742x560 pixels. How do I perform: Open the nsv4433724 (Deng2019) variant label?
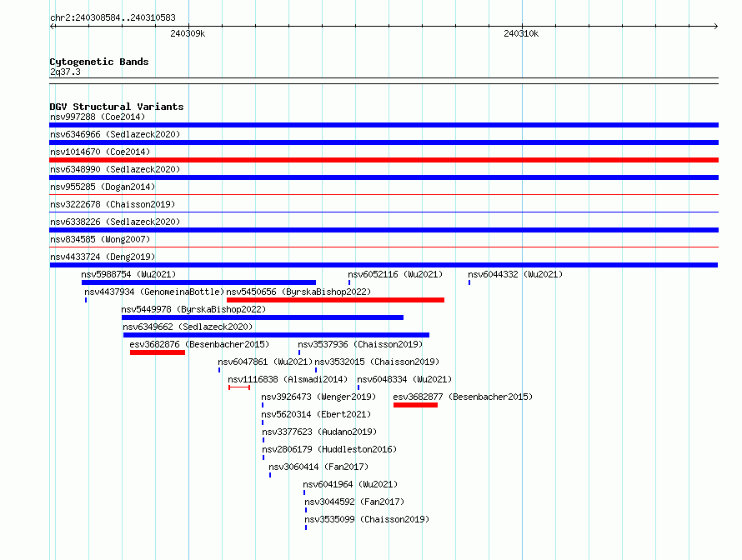(x=103, y=257)
